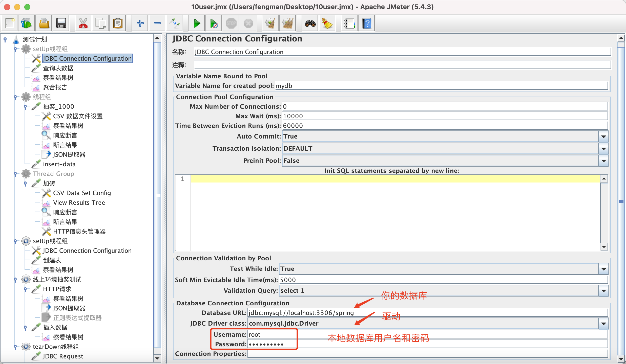Select 插入数据 sampler
The width and height of the screenshot is (626, 364).
point(55,328)
